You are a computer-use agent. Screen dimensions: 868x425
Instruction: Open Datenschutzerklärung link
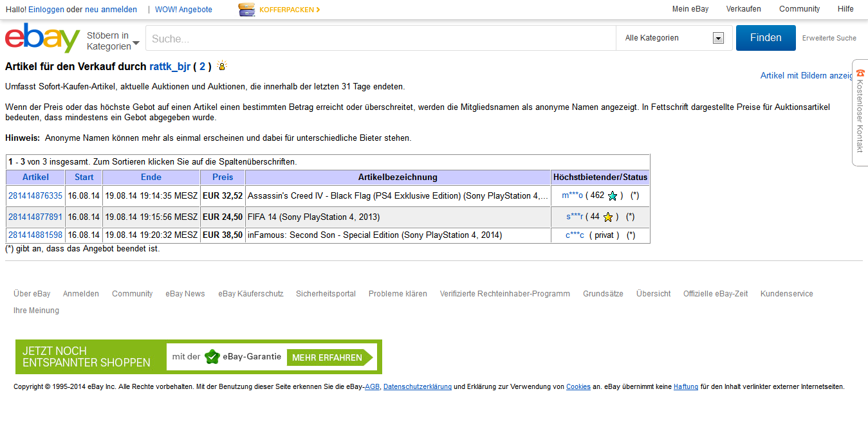point(418,387)
